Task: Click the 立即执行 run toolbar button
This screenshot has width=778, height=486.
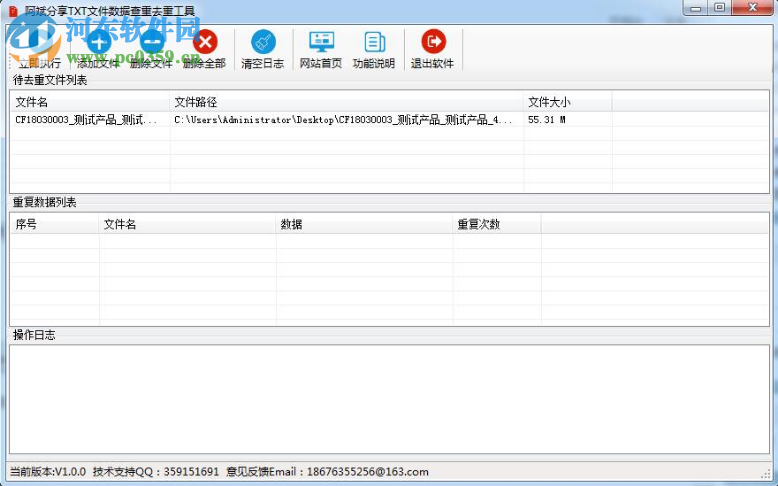Action: (40, 50)
